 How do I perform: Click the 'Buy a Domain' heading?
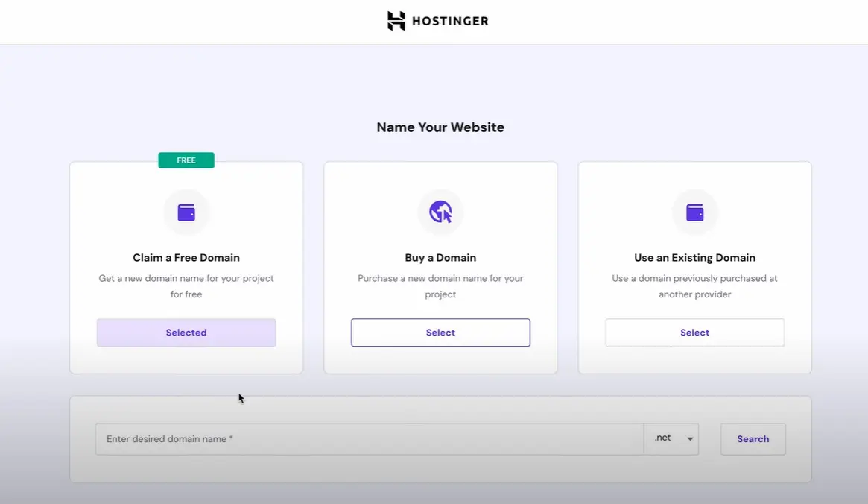point(440,257)
